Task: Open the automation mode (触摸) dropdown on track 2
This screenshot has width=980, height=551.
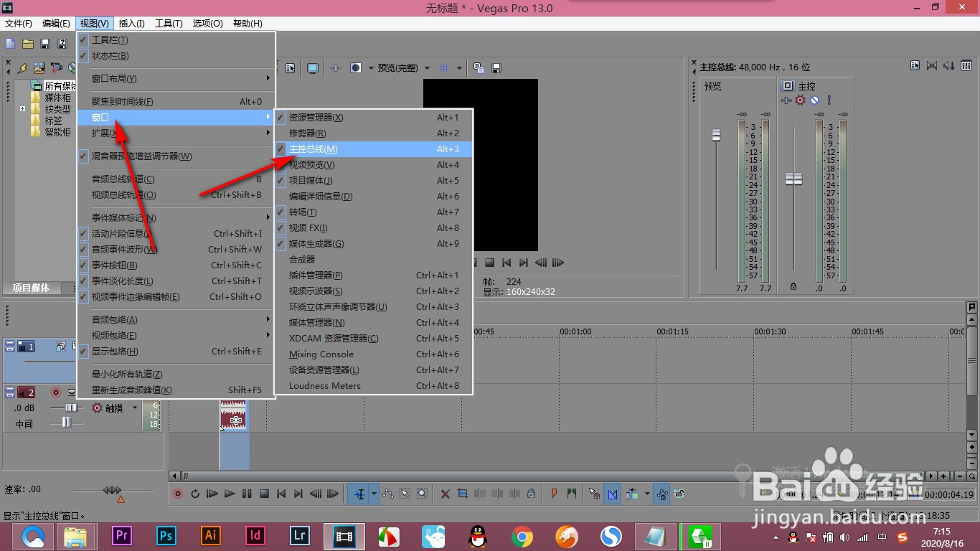Action: point(134,408)
